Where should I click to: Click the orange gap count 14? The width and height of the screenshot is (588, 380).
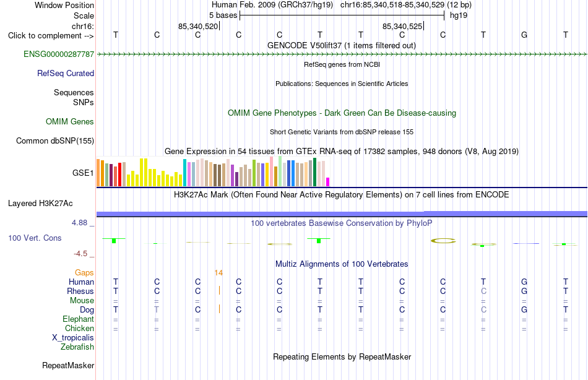pyautogui.click(x=218, y=273)
